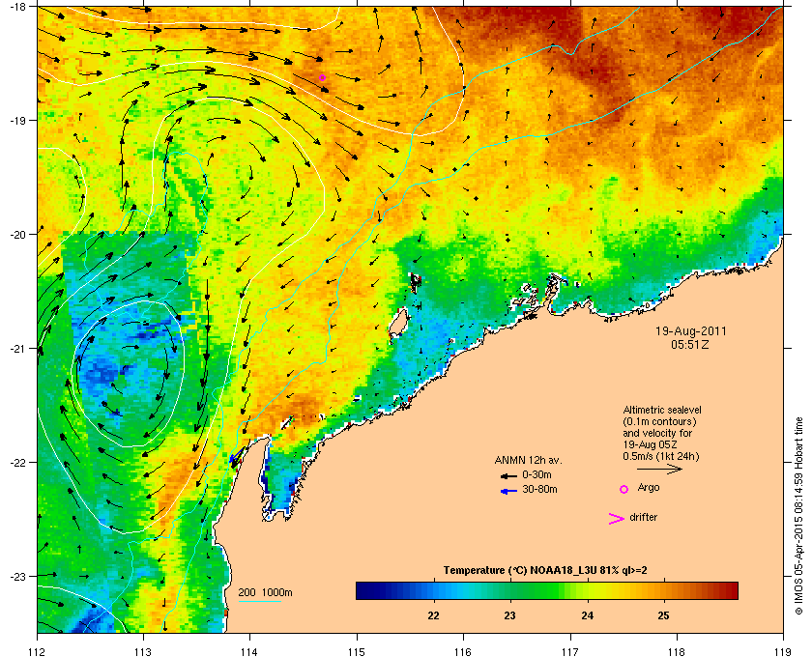The image size is (812, 657).
Task: Click the longitude axis label 112
Action: tap(38, 651)
